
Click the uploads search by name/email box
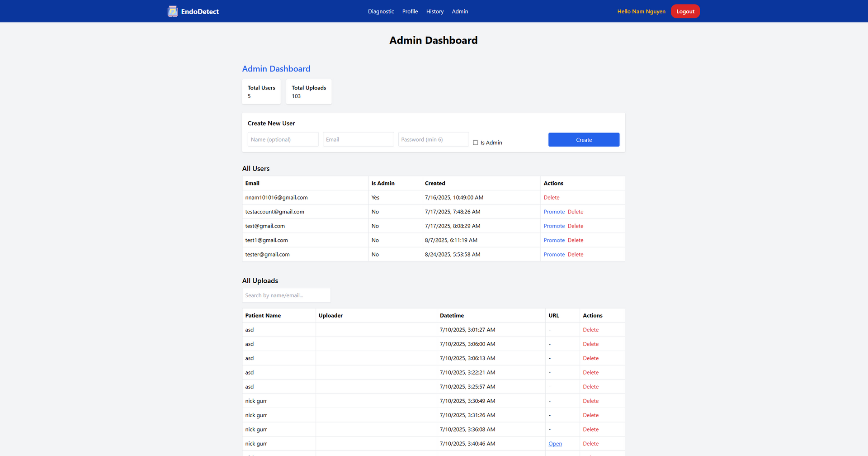(x=286, y=295)
